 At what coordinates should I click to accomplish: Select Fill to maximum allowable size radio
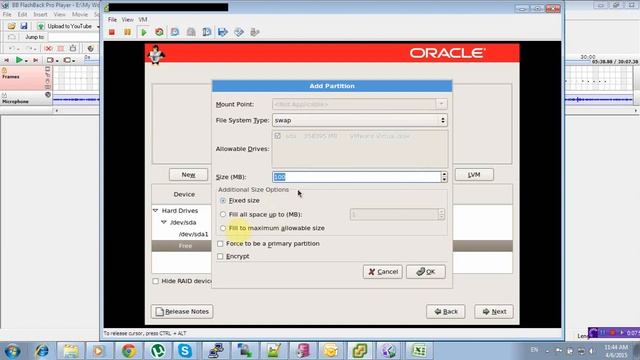(x=222, y=228)
